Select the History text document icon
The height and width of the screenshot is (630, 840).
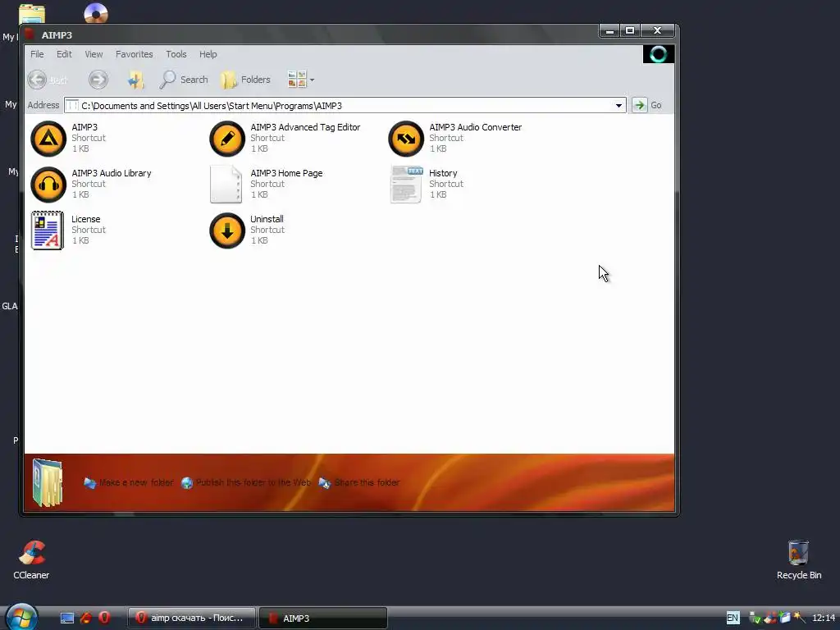407,185
